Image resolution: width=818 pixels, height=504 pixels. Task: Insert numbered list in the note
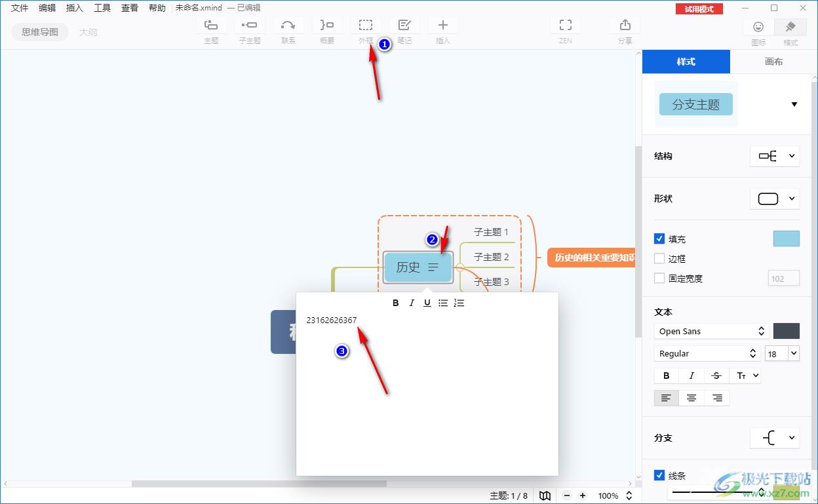(459, 303)
